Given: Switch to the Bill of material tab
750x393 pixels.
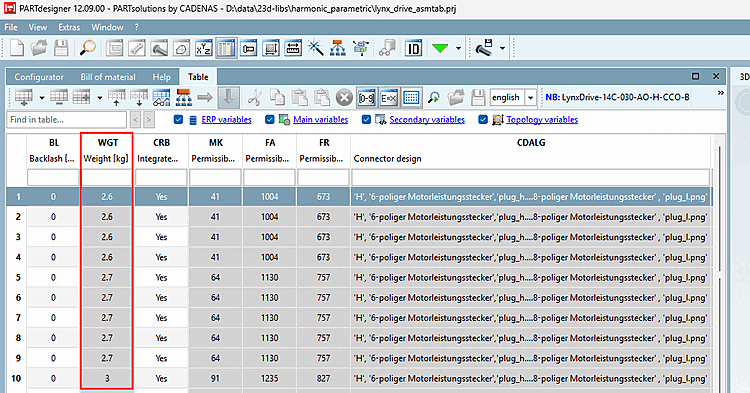Looking at the screenshot, I should click(108, 77).
